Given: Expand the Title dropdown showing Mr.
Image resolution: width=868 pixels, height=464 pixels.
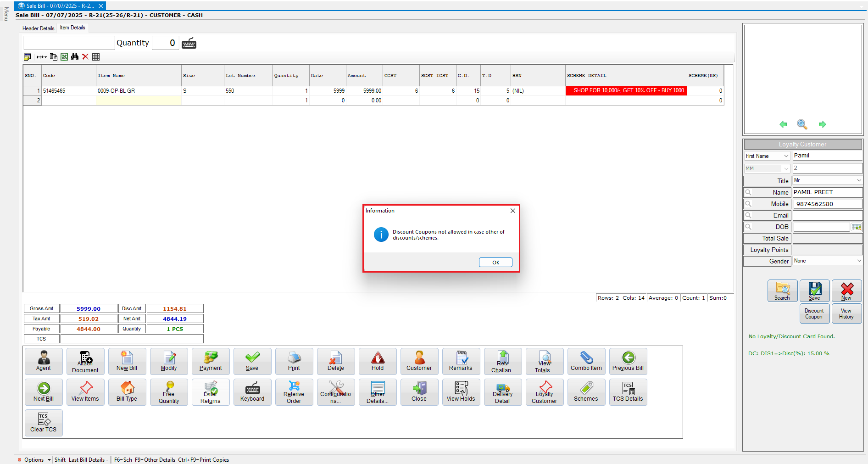Looking at the screenshot, I should pyautogui.click(x=859, y=181).
